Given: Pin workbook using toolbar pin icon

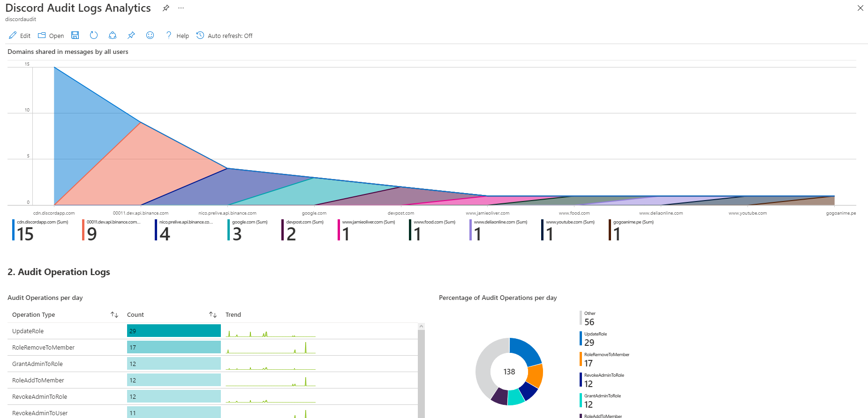Looking at the screenshot, I should click(131, 35).
